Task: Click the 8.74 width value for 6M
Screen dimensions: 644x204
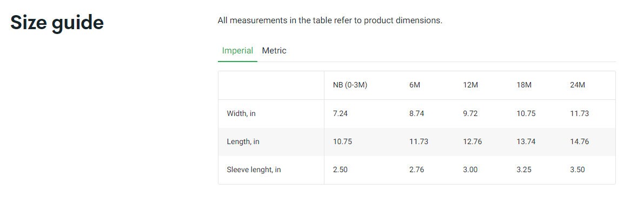Action: tap(417, 113)
